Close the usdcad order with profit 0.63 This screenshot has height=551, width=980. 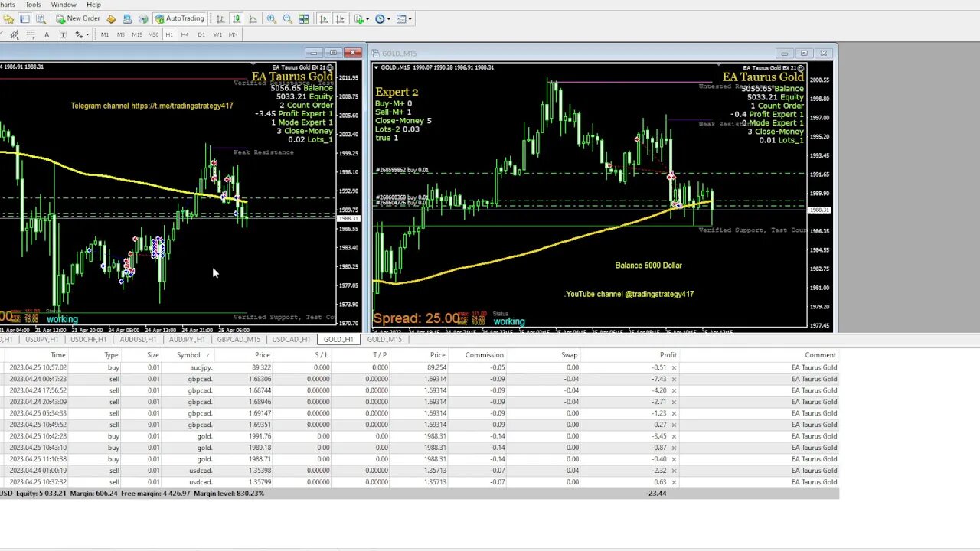pos(674,482)
